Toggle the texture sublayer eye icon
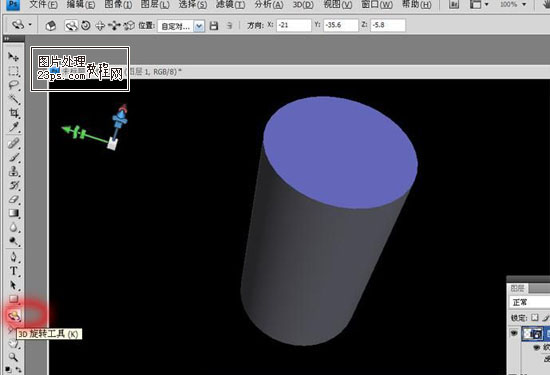The height and width of the screenshot is (375, 550). pos(536,347)
